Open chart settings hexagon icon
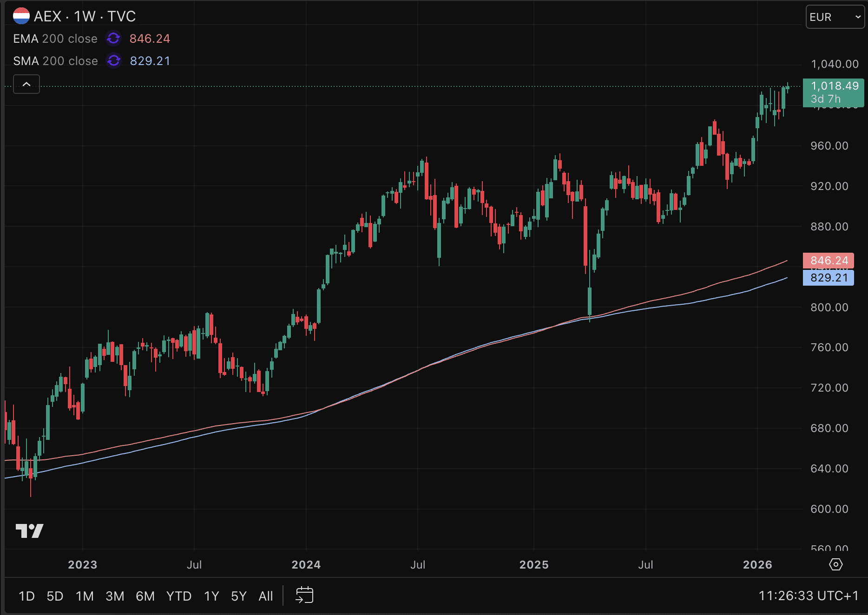 pyautogui.click(x=835, y=564)
